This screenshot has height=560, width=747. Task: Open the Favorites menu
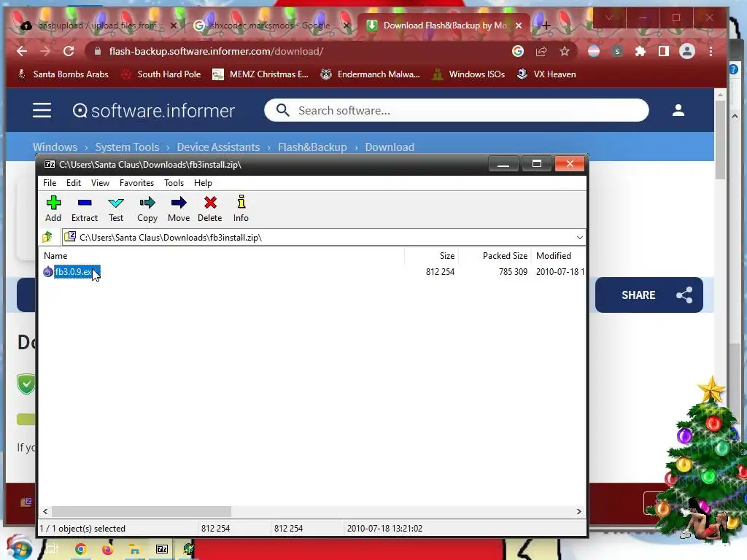tap(136, 183)
